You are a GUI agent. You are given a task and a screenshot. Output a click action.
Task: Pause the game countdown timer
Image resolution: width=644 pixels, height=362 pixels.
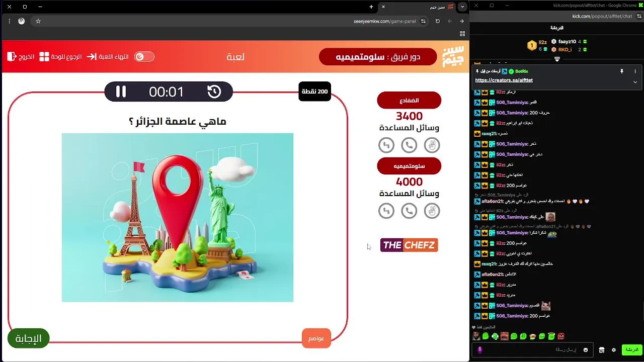point(121,92)
